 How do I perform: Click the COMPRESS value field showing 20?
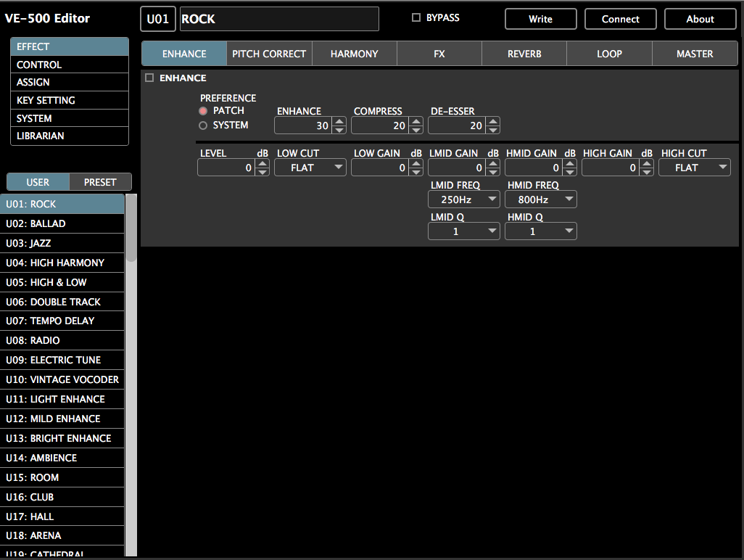[x=381, y=125]
